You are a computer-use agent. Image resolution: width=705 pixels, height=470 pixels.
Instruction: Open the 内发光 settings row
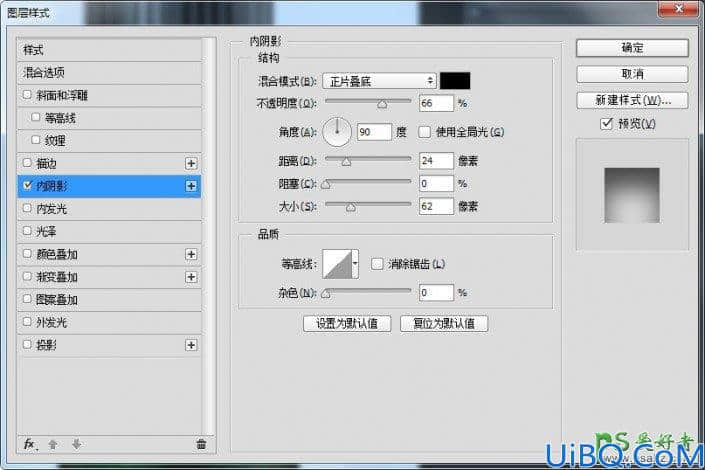[x=109, y=209]
